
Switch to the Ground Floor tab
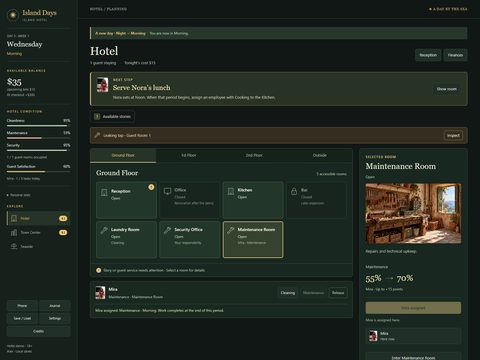click(123, 156)
